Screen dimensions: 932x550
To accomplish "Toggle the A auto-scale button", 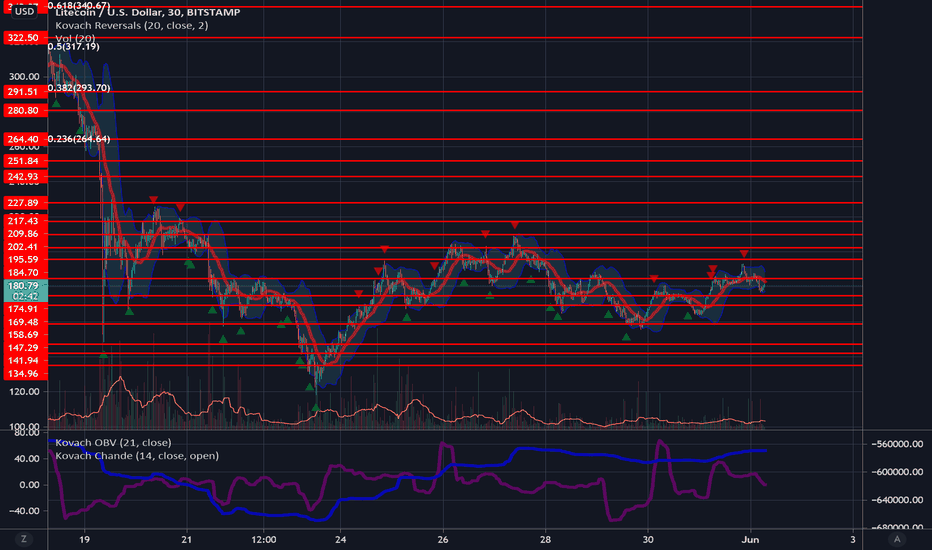I will click(x=897, y=539).
